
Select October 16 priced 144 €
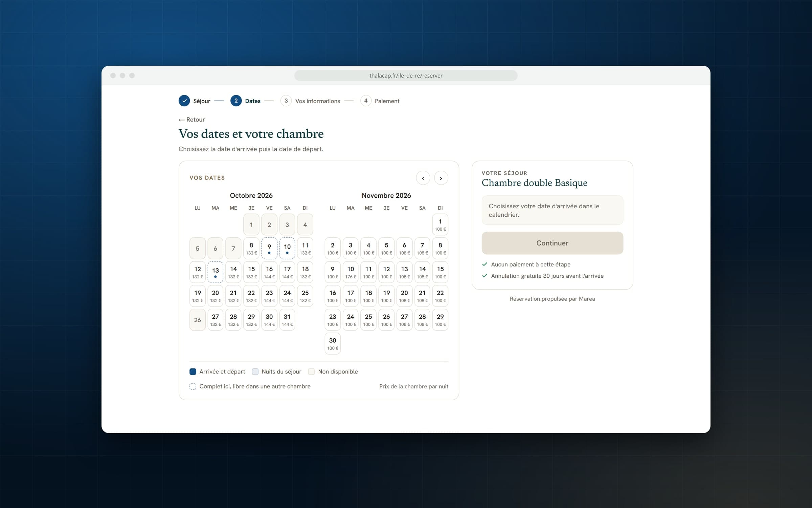tap(269, 272)
